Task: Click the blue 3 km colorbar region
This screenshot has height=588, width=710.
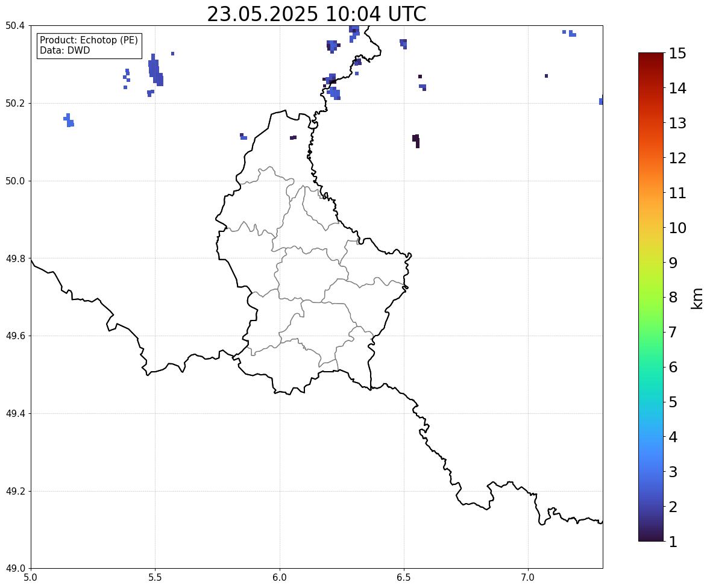Action: point(651,472)
